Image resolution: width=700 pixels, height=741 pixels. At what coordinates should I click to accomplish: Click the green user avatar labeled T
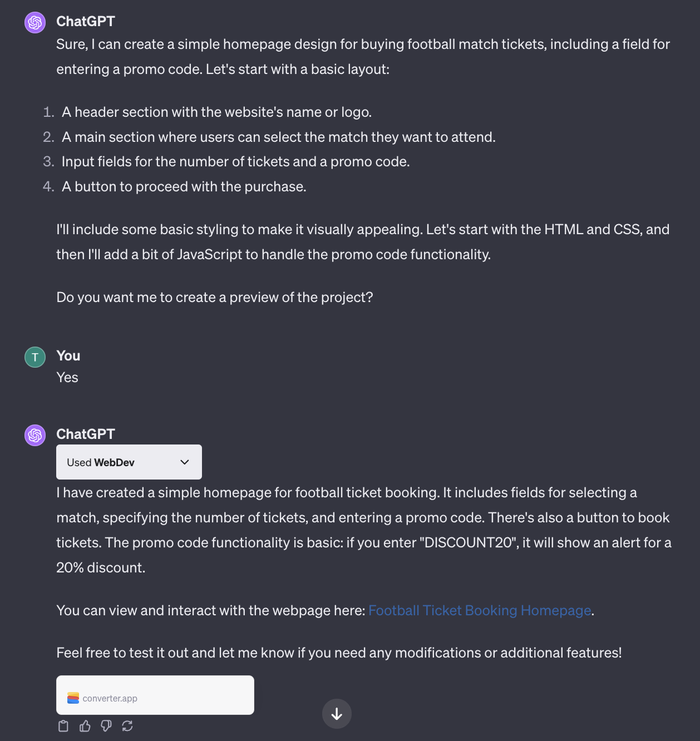point(35,357)
